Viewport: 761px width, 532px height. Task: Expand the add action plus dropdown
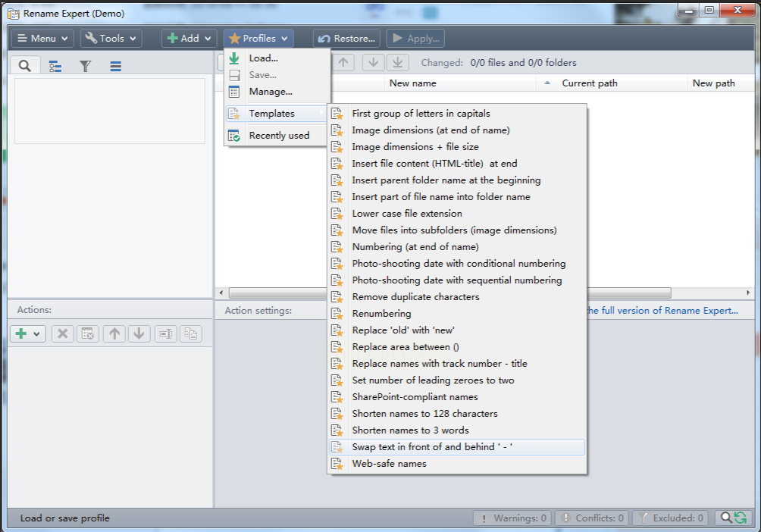[28, 333]
